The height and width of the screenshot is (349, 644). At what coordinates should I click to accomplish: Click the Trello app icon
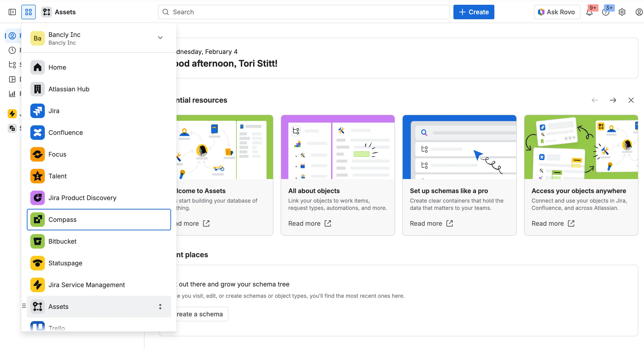click(38, 326)
